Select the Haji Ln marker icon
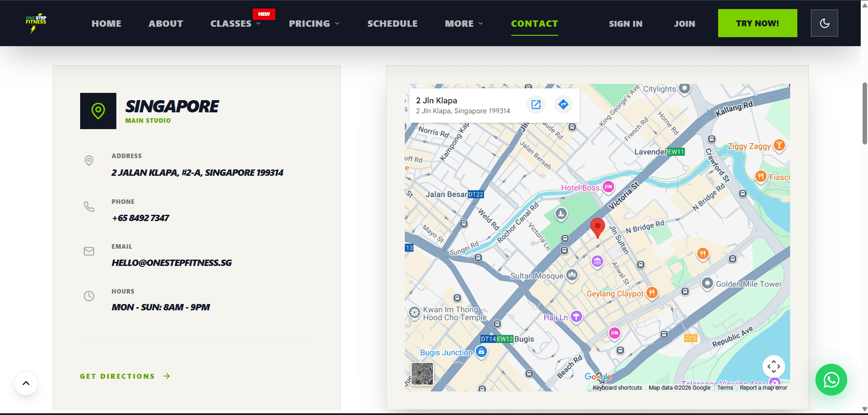The image size is (868, 415). pyautogui.click(x=576, y=316)
